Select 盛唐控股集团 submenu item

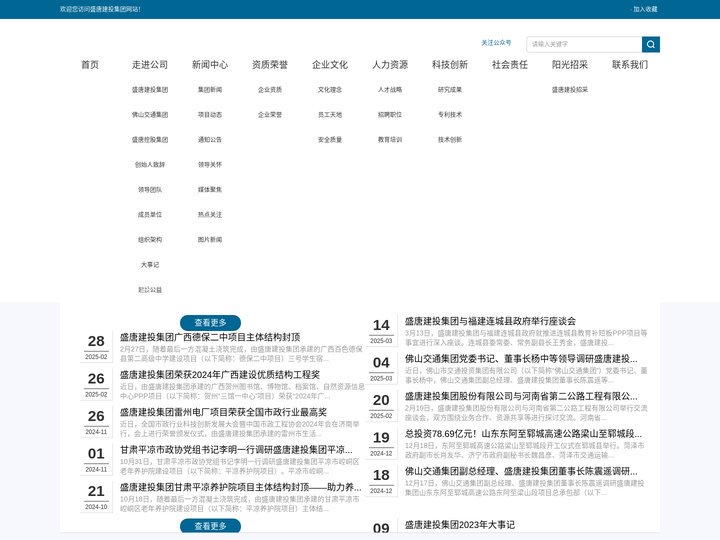[150, 140]
